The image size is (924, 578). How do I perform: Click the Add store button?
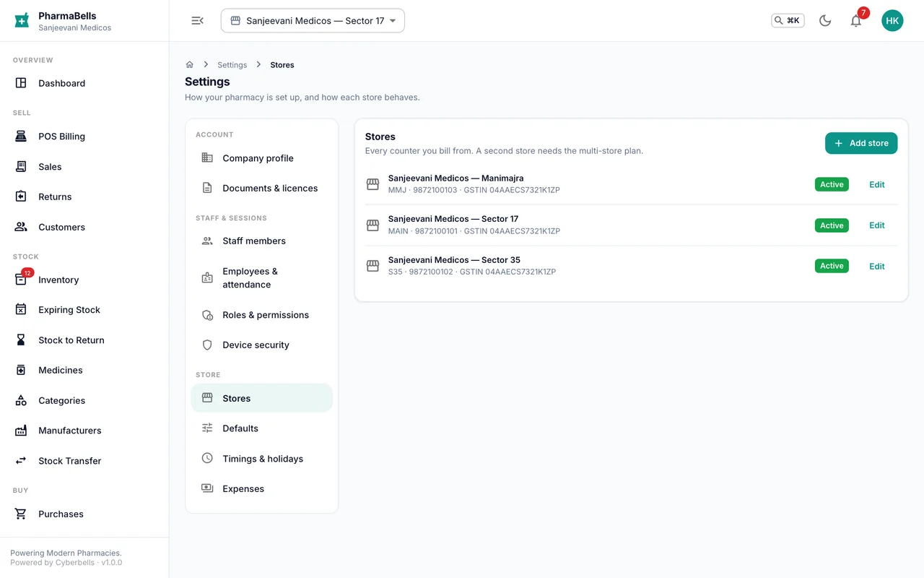click(x=861, y=143)
